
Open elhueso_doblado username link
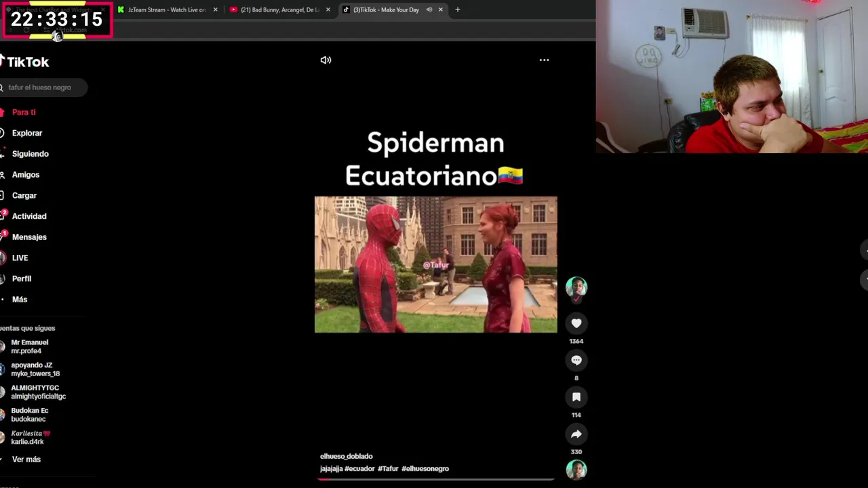346,456
